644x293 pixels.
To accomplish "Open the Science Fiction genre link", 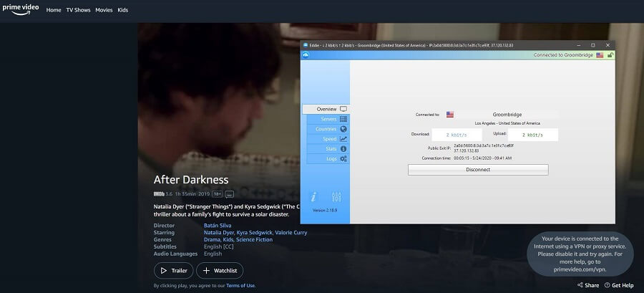I will tap(254, 239).
